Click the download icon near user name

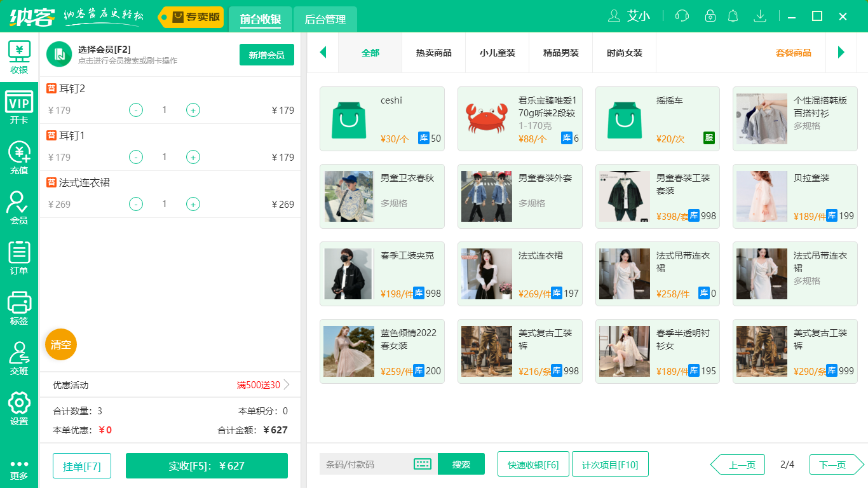click(x=760, y=15)
